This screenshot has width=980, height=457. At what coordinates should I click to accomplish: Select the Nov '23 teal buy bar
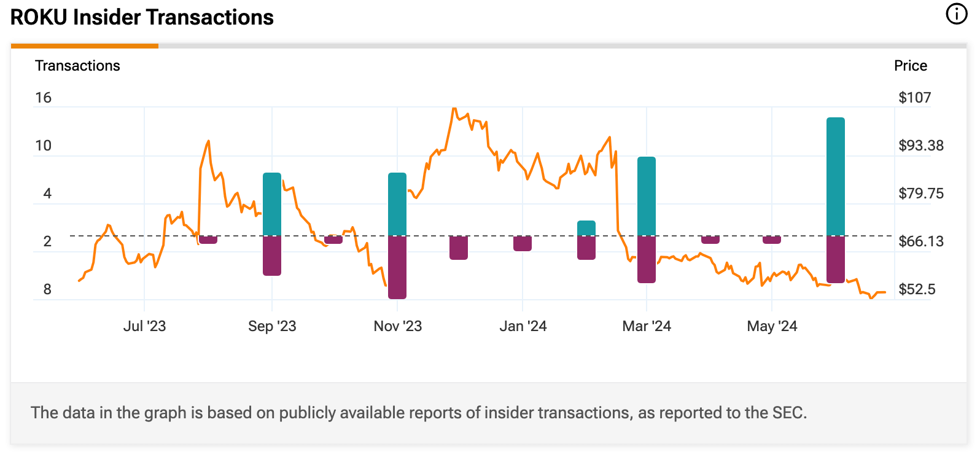tap(397, 204)
